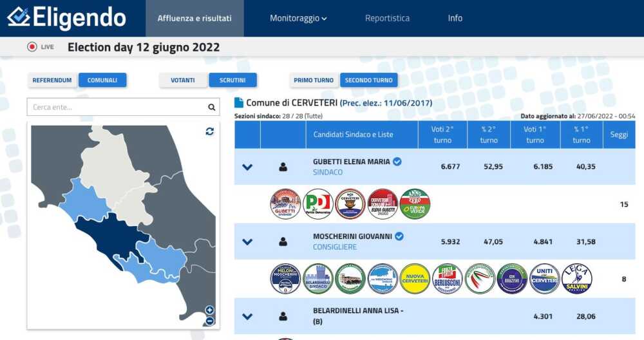
Task: Open the Gubetti Sindaco list logo
Action: 285,204
